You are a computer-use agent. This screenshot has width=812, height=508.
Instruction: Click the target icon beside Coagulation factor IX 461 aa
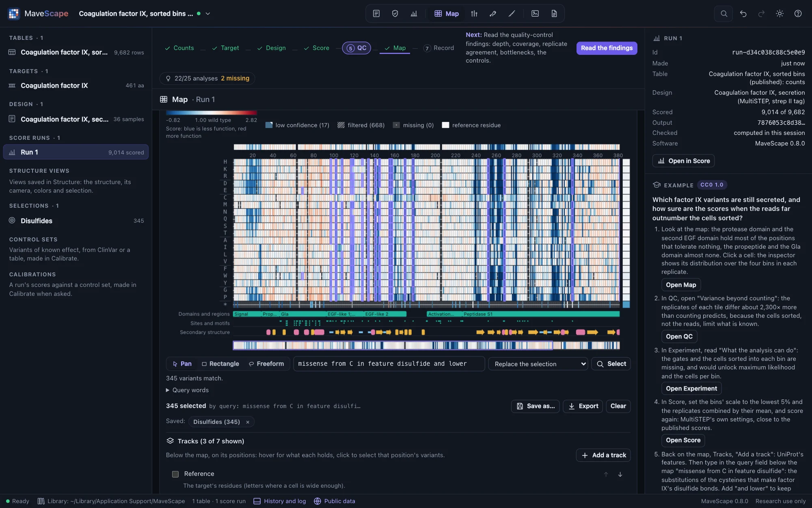pyautogui.click(x=12, y=85)
